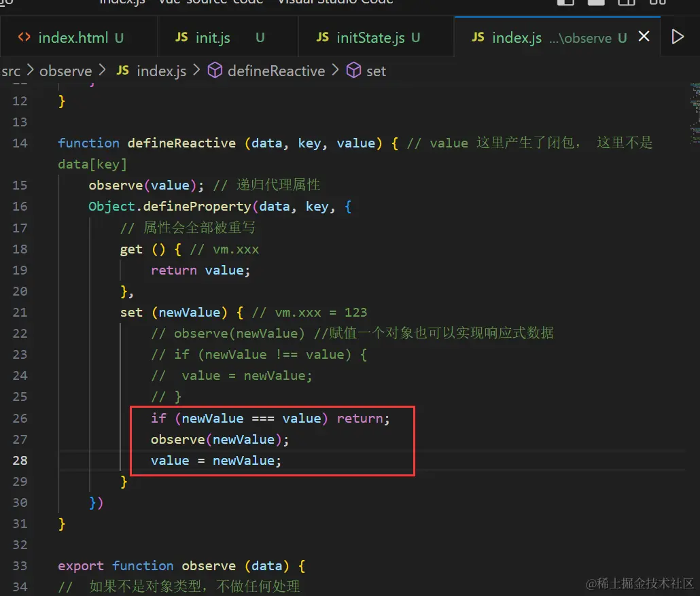Open the index.js breadcrumb item
The image size is (700, 596).
point(161,71)
